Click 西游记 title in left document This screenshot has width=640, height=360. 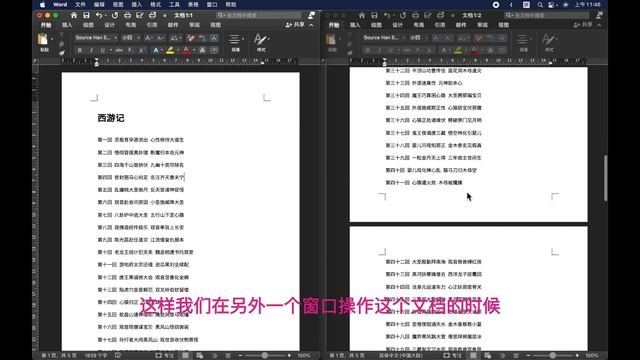pos(111,118)
